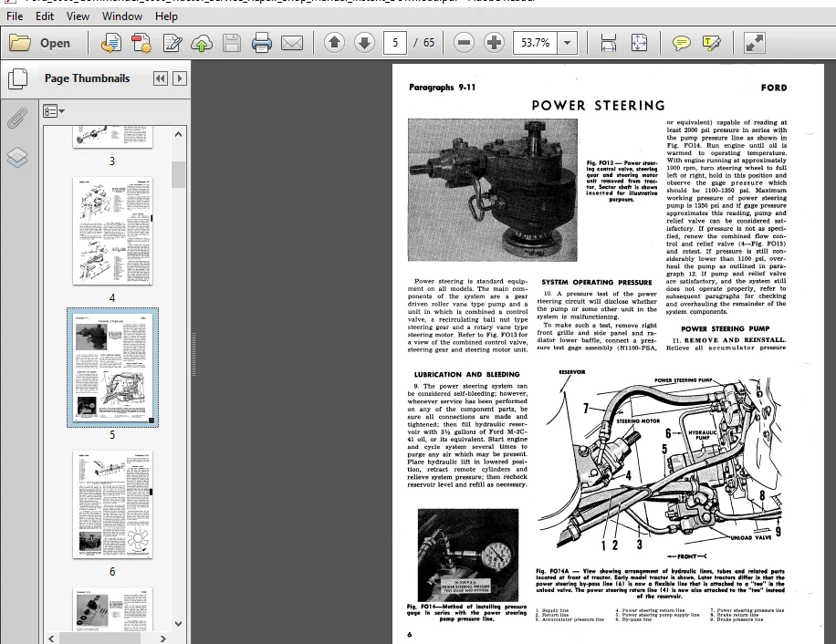Click the create PDF icon
The height and width of the screenshot is (644, 836).
(141, 43)
